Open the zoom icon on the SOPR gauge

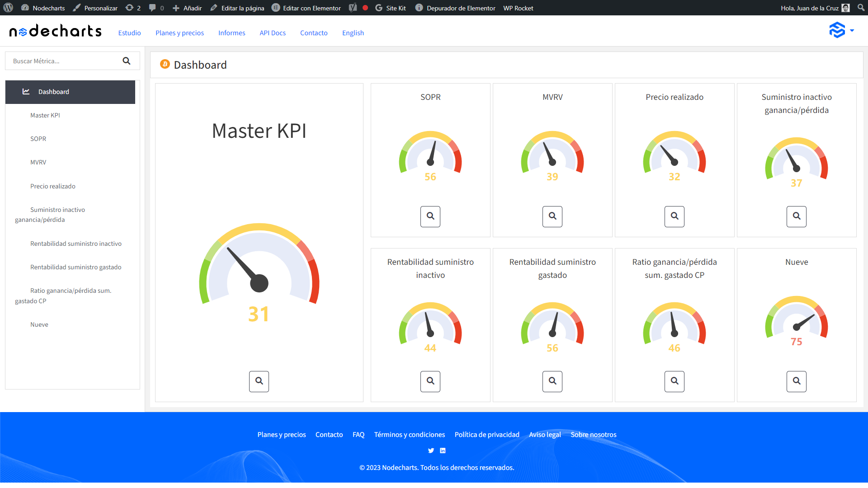point(430,216)
